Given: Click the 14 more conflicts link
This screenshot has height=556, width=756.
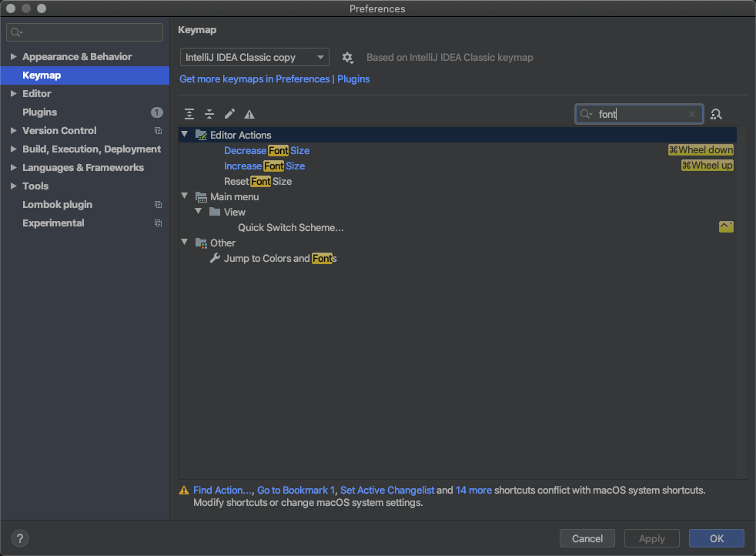Looking at the screenshot, I should (x=473, y=491).
